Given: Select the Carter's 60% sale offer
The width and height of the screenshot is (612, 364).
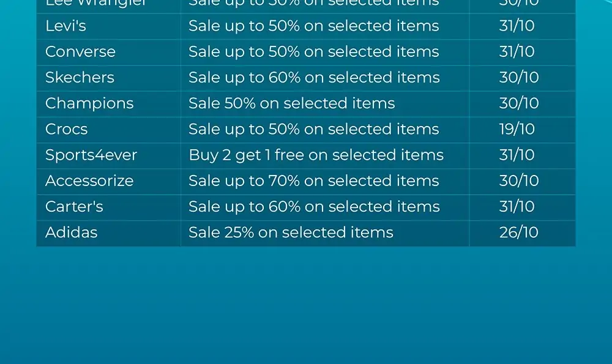Looking at the screenshot, I should pyautogui.click(x=314, y=207).
